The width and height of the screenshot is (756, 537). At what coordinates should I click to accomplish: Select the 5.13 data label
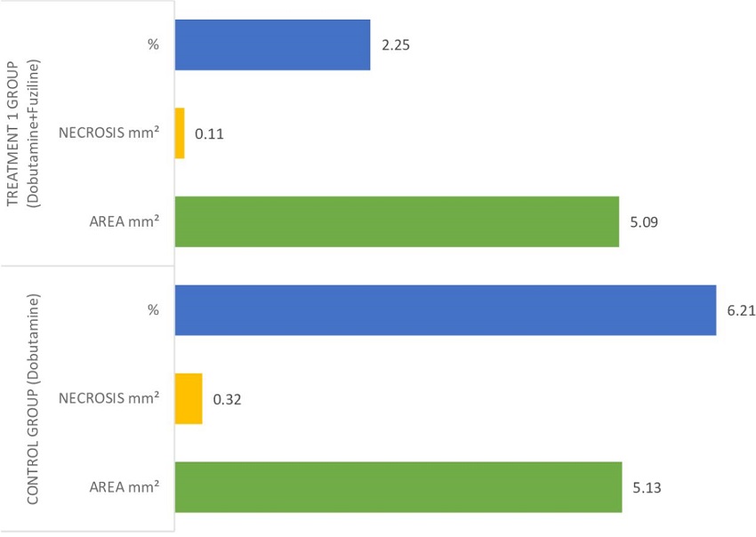(x=647, y=487)
